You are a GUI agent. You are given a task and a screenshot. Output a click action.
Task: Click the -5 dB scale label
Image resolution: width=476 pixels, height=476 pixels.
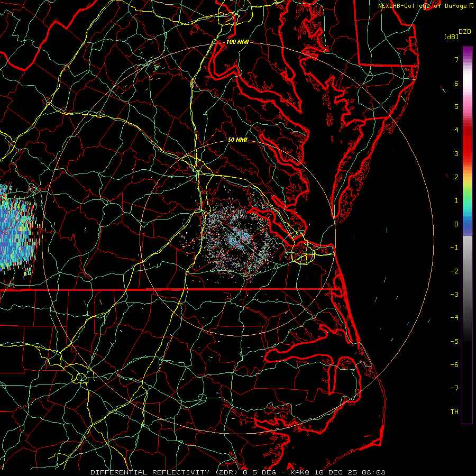tap(454, 342)
